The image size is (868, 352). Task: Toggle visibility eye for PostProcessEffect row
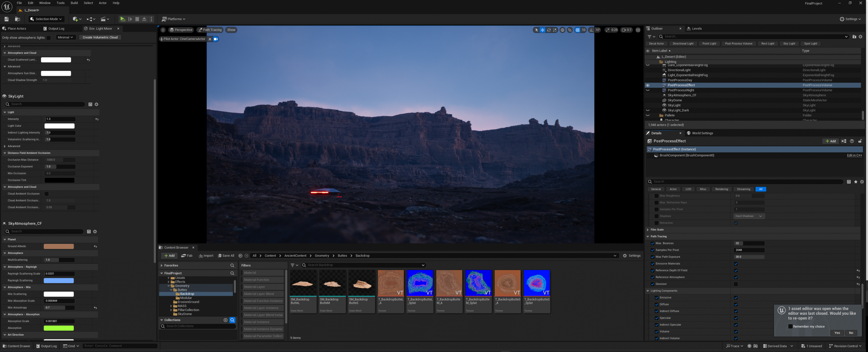[x=648, y=85]
